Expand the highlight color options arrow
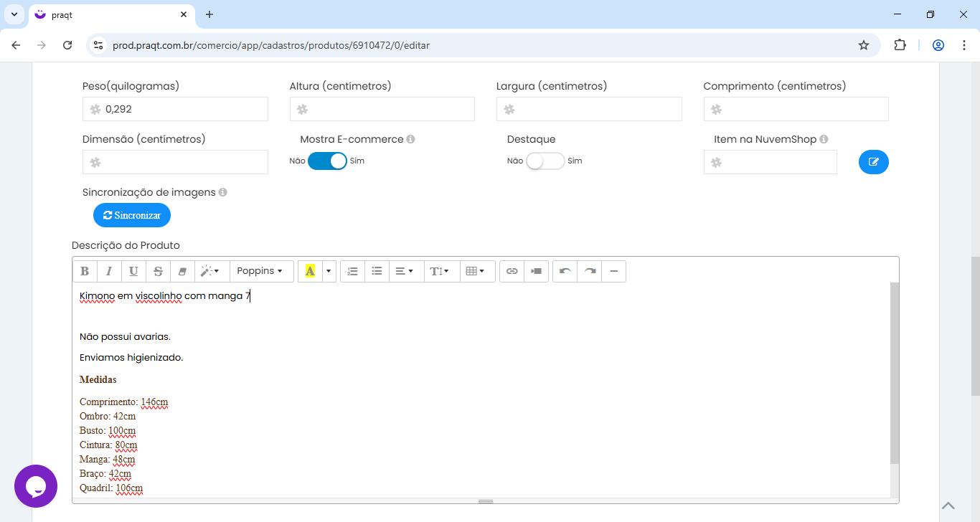Viewport: 980px width, 522px height. pos(329,271)
